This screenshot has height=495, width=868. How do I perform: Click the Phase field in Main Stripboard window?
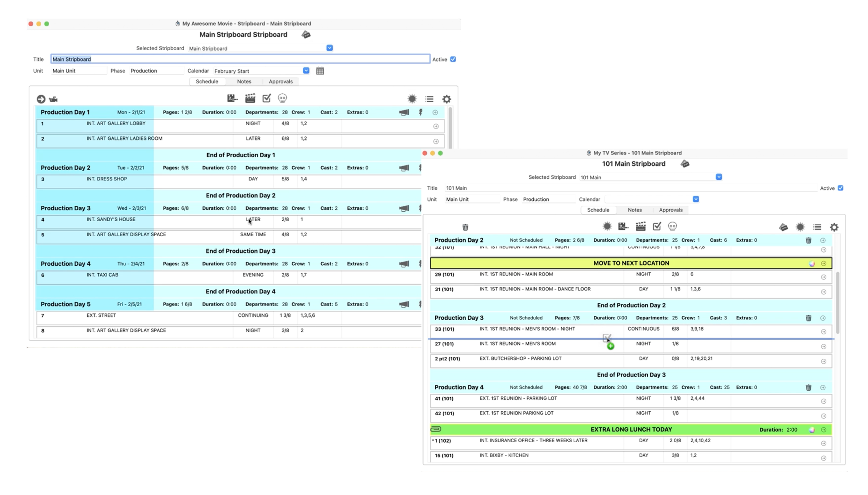point(156,71)
